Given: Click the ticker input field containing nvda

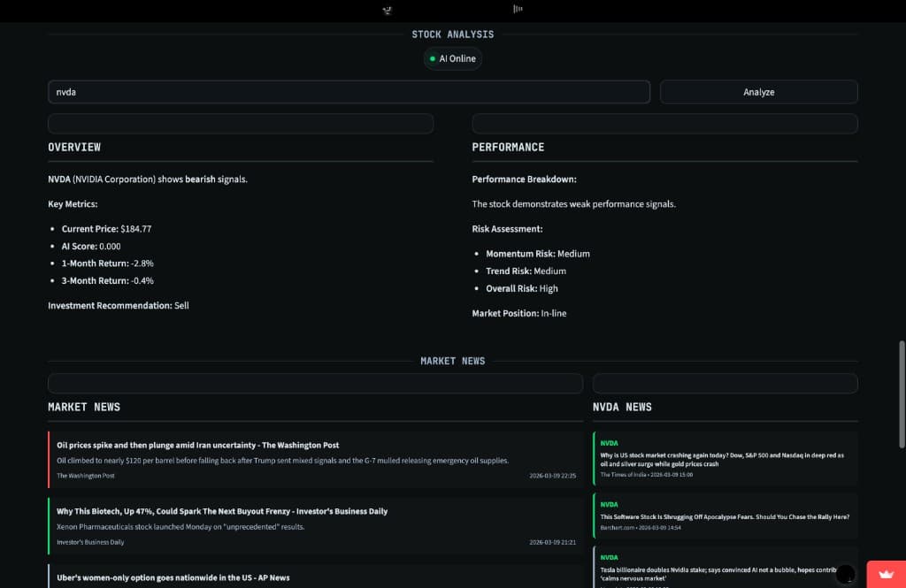Looking at the screenshot, I should [x=349, y=92].
